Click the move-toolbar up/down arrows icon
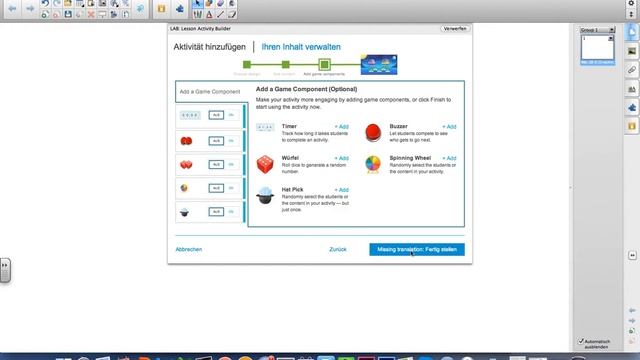The height and width of the screenshot is (360, 640). pyautogui.click(x=631, y=14)
